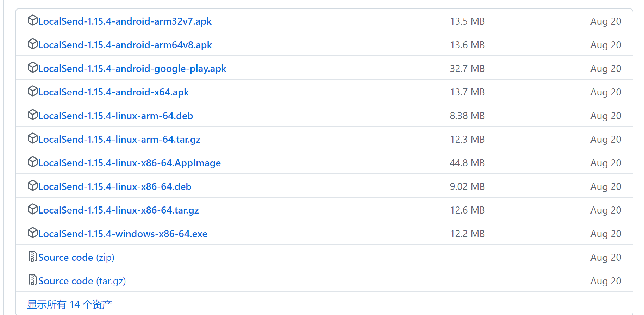Screen dimensions: 644x315
Task: Click LocalSend-1.15.4-android-x64.apk file link
Action: (113, 92)
